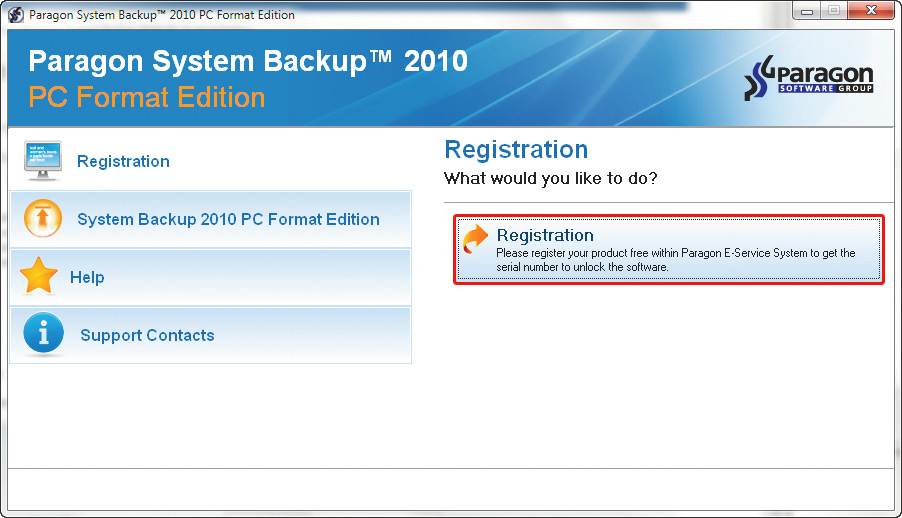902x518 pixels.
Task: Close the Paragon System Backup window
Action: [870, 11]
